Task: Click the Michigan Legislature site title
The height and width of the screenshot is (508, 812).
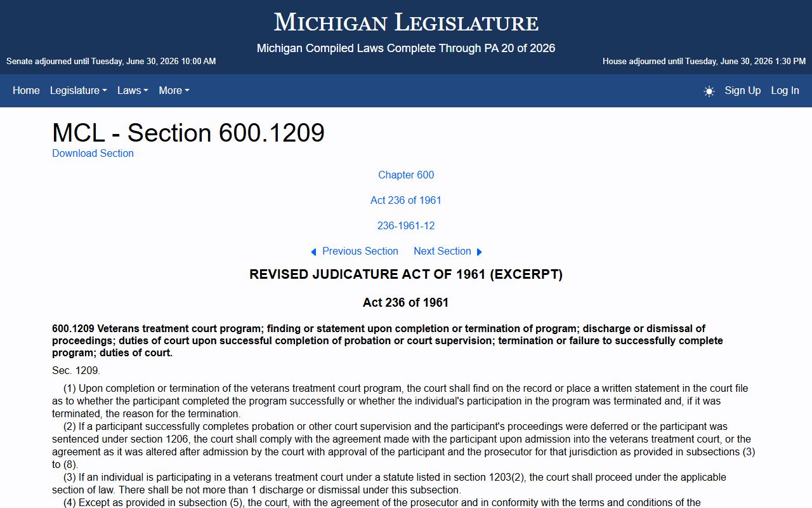Action: [406, 22]
